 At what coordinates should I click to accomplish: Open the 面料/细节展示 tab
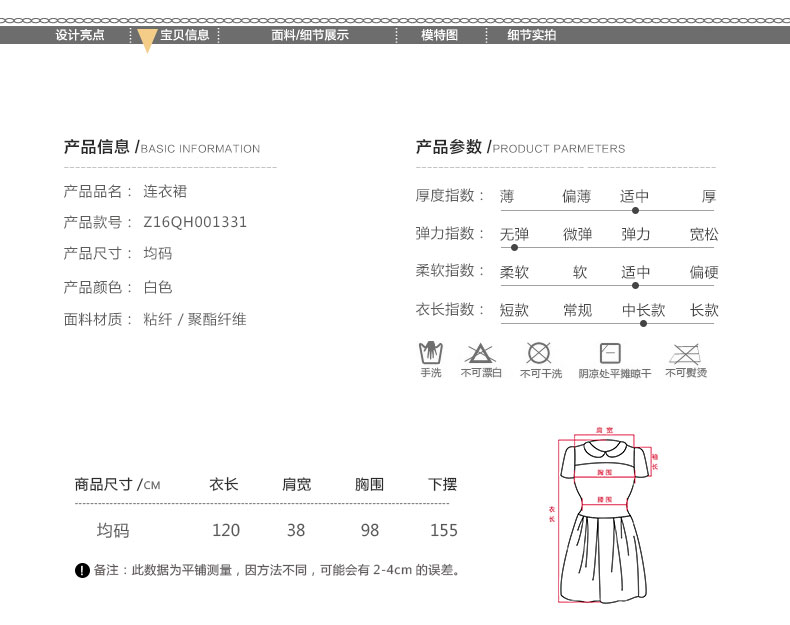point(310,35)
